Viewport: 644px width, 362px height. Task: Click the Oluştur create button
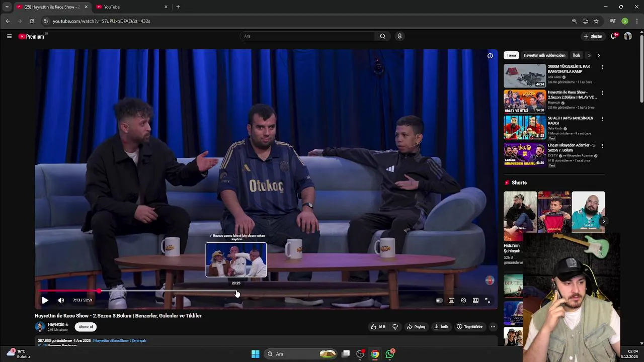tap(593, 36)
